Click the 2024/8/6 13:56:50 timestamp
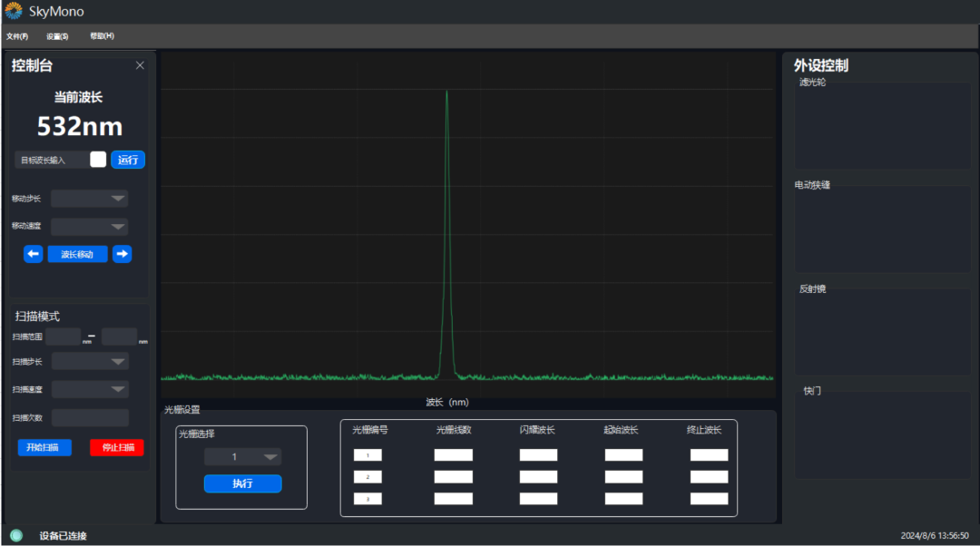The width and height of the screenshot is (980, 546). tap(935, 536)
